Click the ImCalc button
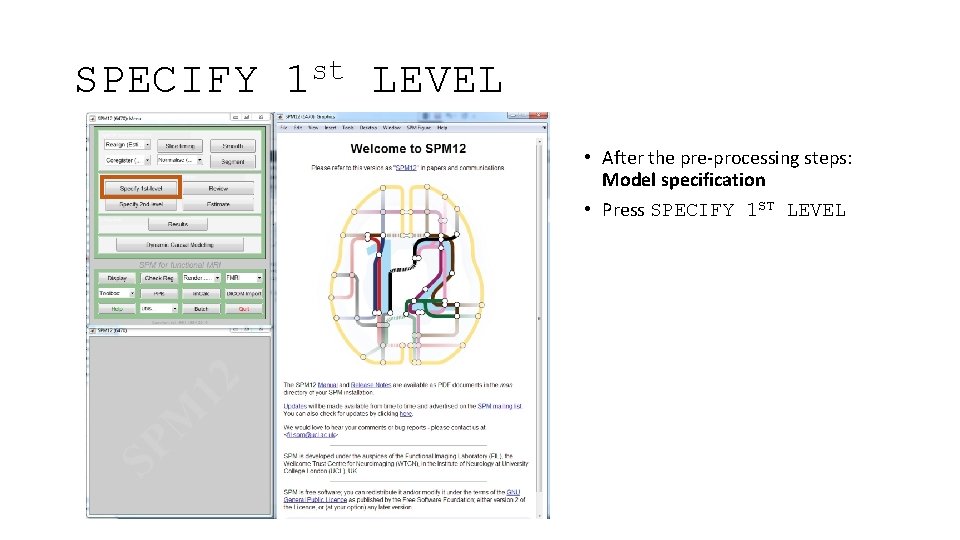The image size is (960, 540). 201,294
